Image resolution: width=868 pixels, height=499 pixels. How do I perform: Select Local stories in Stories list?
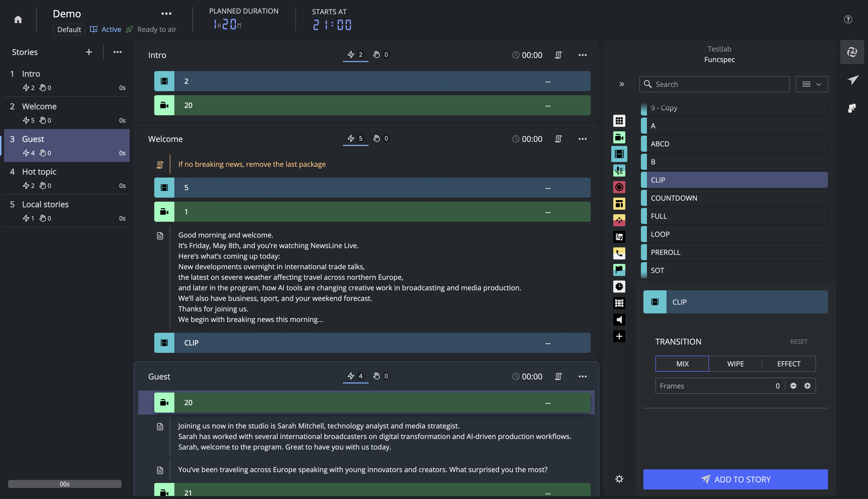(x=67, y=211)
